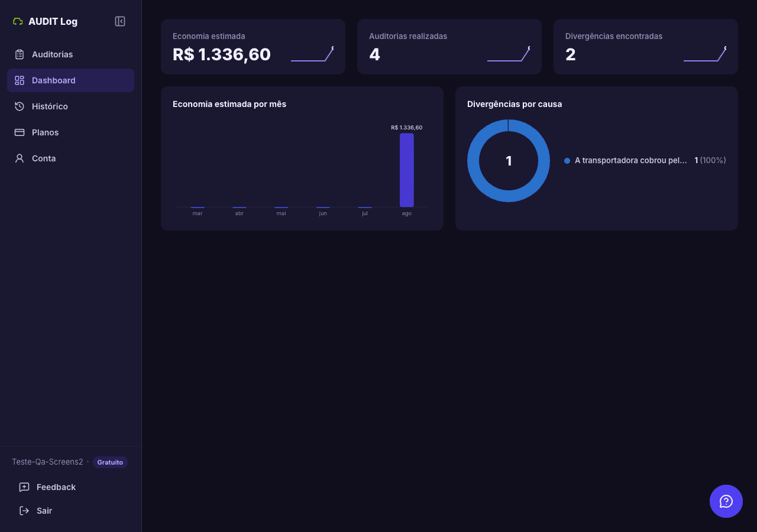Click the 'R$ 1.336,60' bar label
This screenshot has width=757, height=532.
click(407, 128)
